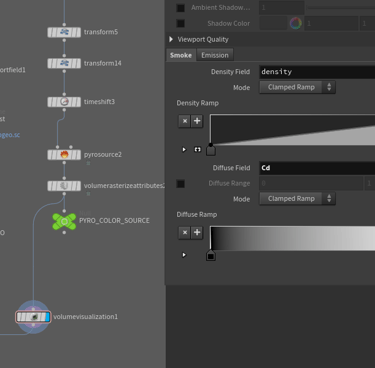
Task: Enable the Shadow Color checkbox
Action: pos(180,23)
